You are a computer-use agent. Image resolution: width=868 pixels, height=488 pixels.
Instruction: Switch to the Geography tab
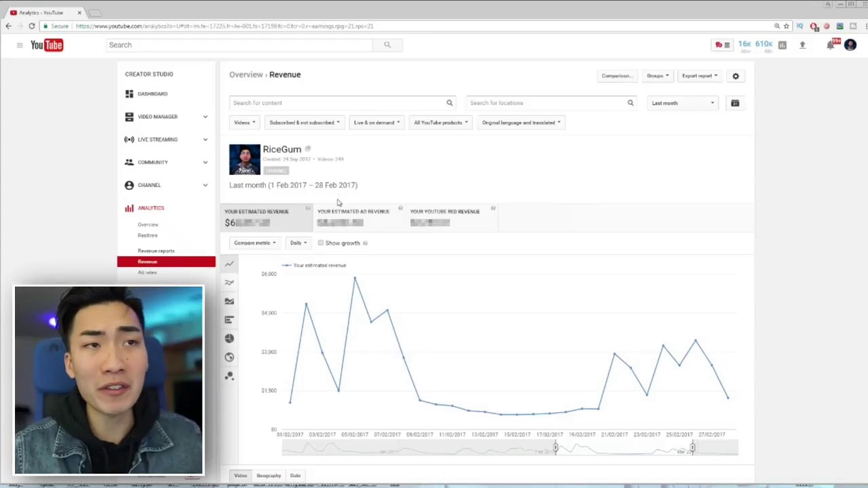pos(269,476)
